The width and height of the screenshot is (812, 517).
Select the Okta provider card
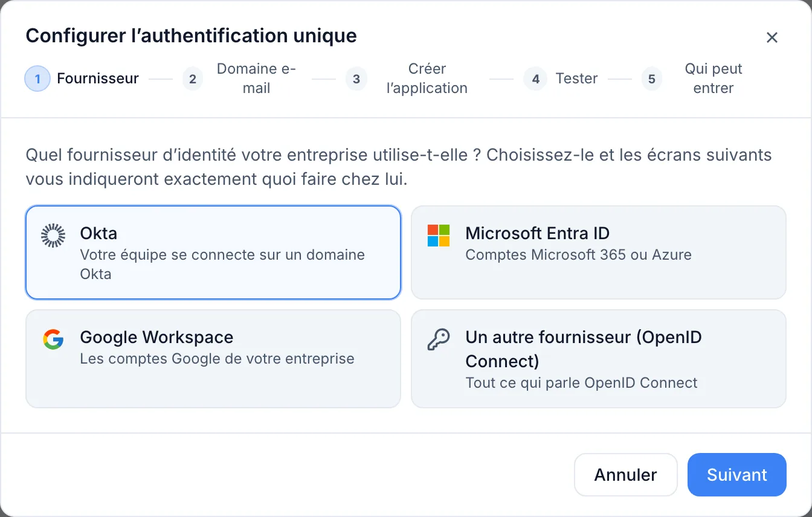213,252
